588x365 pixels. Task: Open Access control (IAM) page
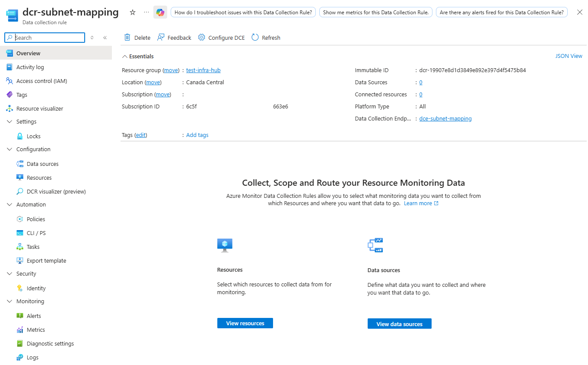tap(41, 81)
